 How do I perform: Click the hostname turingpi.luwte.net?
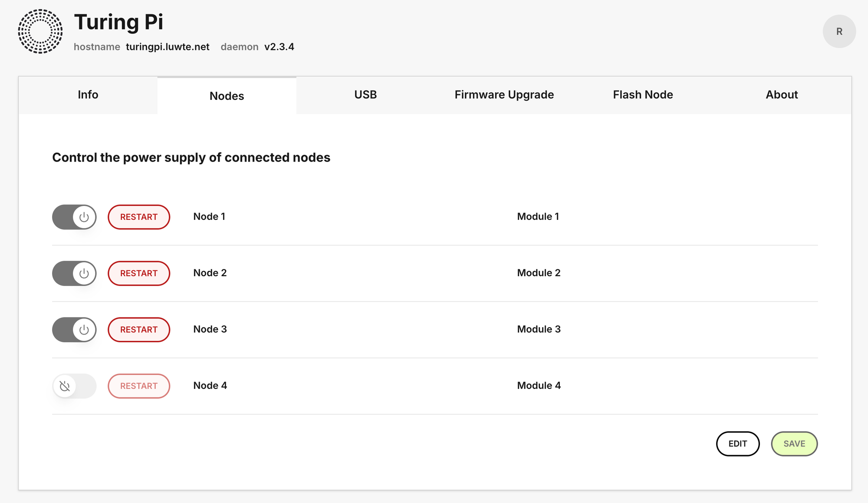pos(167,47)
